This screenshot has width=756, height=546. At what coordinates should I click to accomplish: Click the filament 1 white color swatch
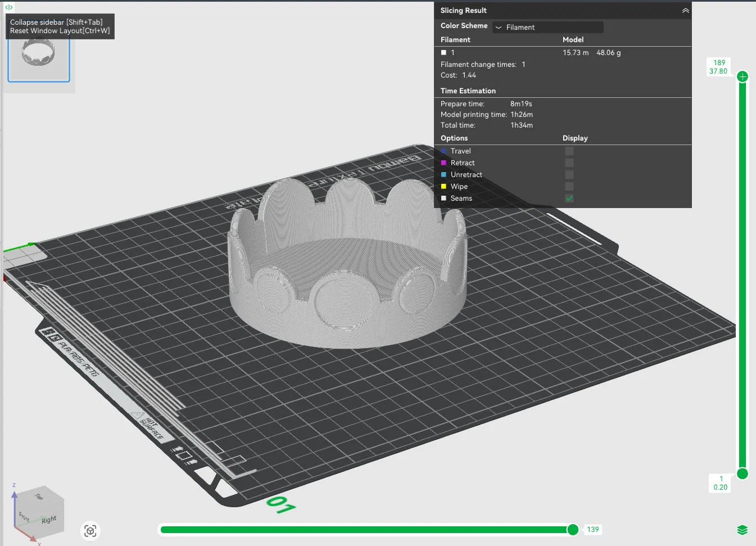click(x=443, y=52)
